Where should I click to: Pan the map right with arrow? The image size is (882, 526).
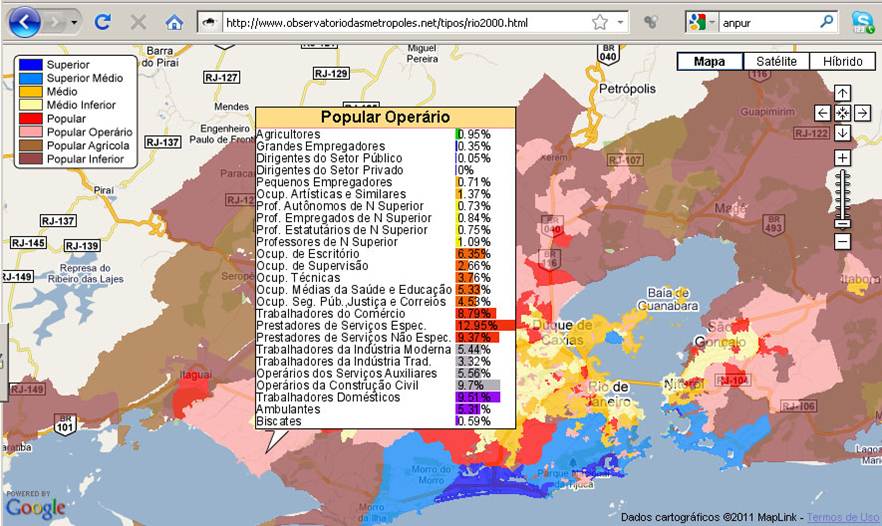(x=862, y=113)
